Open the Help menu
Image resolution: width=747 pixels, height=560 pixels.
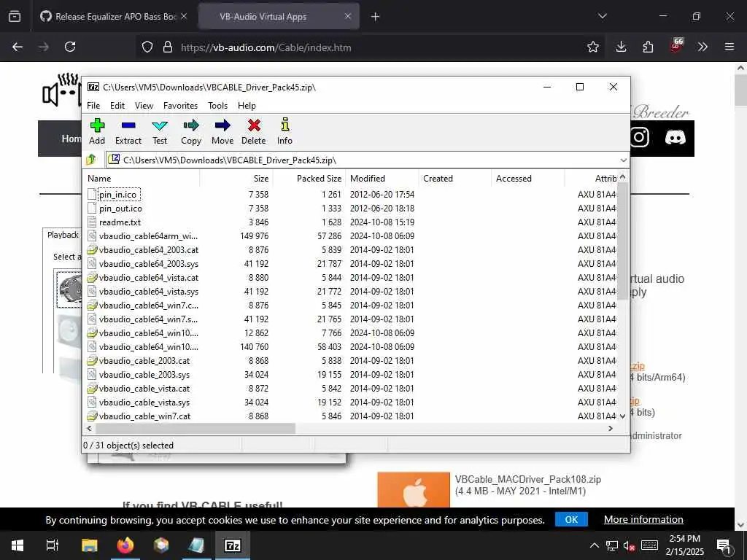(x=247, y=106)
